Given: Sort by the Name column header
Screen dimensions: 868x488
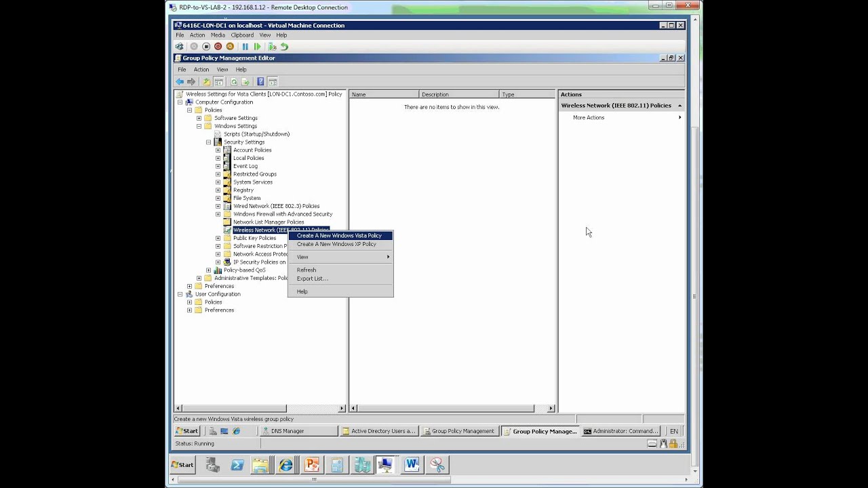Looking at the screenshot, I should click(x=384, y=95).
